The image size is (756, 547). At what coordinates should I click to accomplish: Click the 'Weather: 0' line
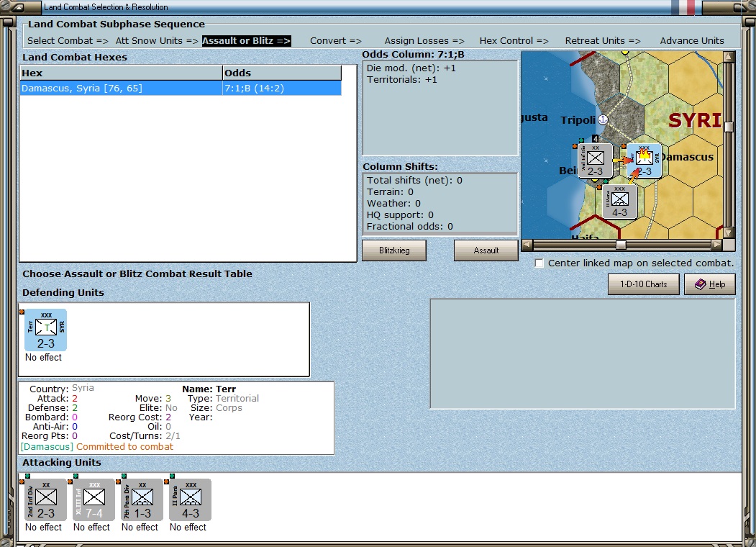[393, 204]
